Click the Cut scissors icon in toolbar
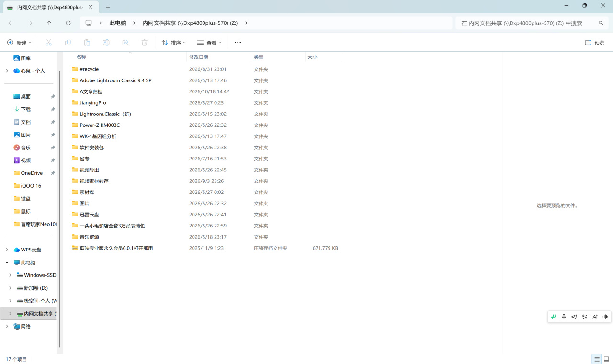This screenshot has width=613, height=364. click(48, 43)
